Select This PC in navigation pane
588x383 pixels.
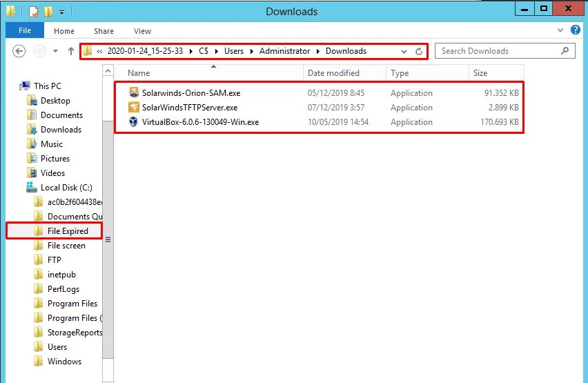coord(47,86)
